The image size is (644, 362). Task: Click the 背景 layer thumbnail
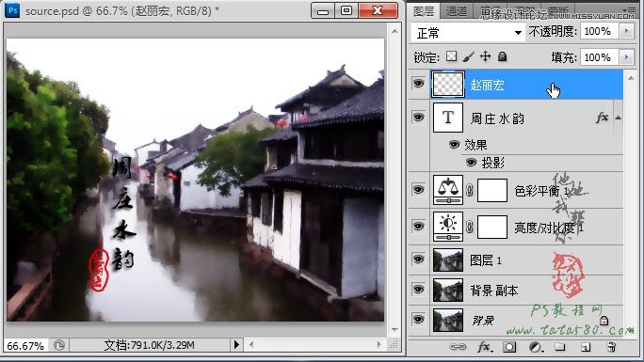click(x=448, y=321)
